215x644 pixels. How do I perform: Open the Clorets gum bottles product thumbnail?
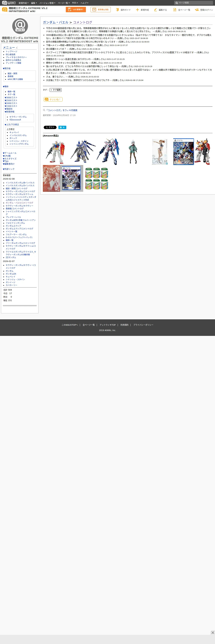click(97, 178)
